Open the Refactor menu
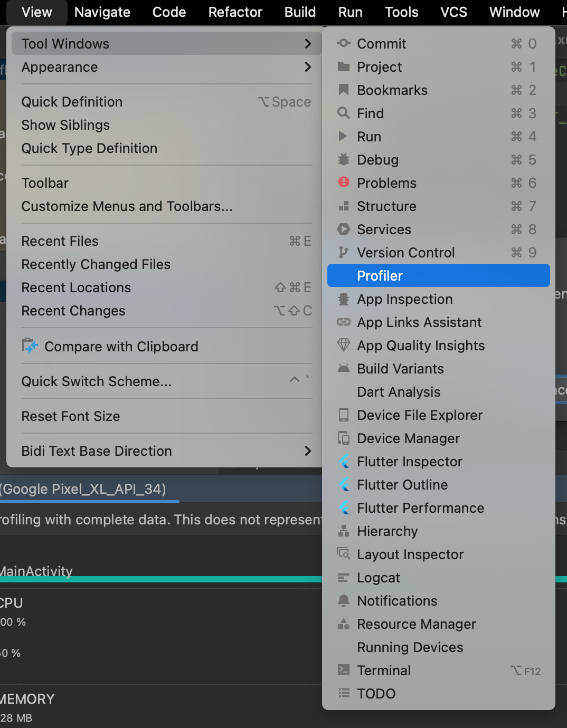The width and height of the screenshot is (567, 728). pyautogui.click(x=235, y=12)
